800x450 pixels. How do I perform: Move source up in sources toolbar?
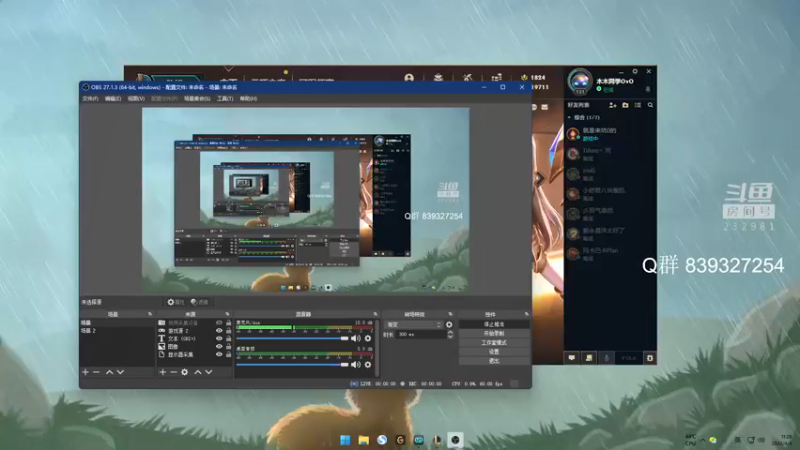tap(198, 372)
